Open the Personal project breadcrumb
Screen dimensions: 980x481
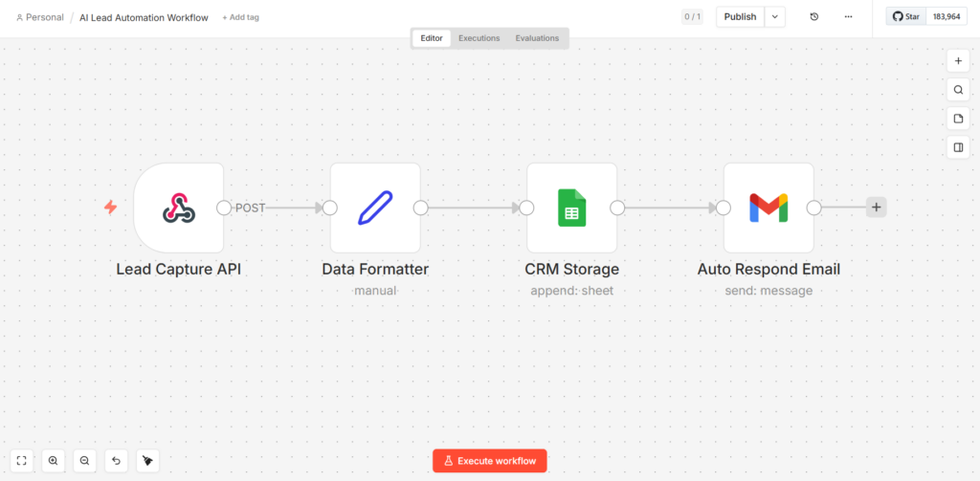(40, 17)
